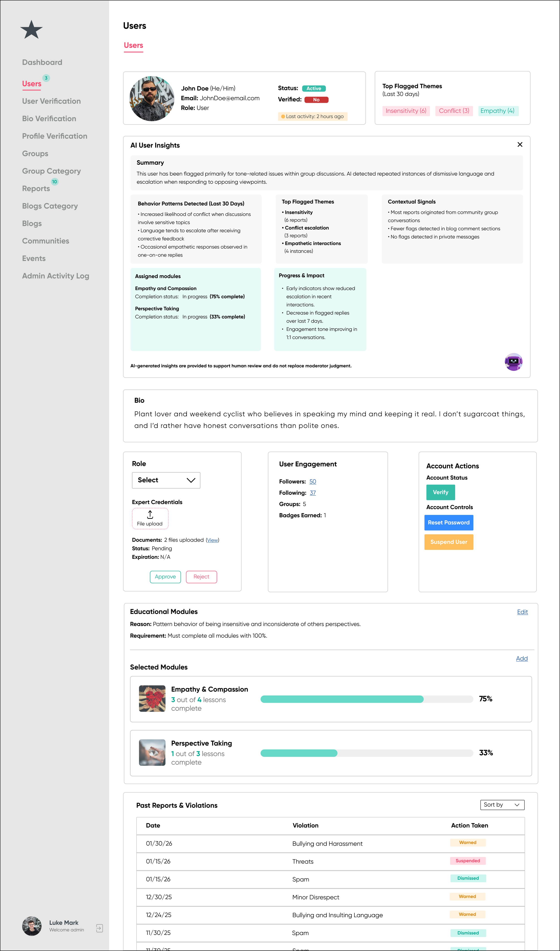This screenshot has width=560, height=951.
Task: Open the Followers count link 50
Action: click(312, 482)
